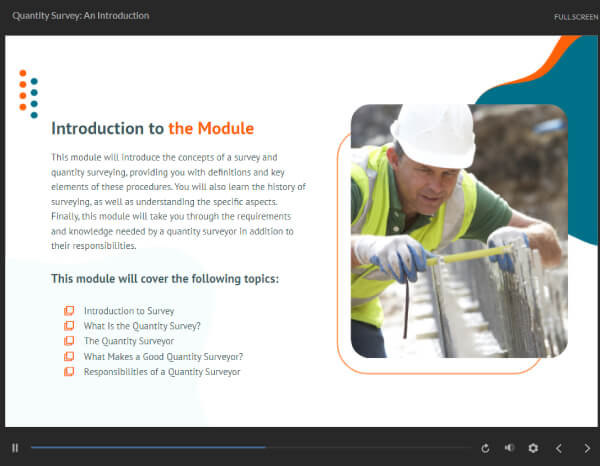This screenshot has width=600, height=466.
Task: Seek on the playback progress bar
Action: point(251,447)
